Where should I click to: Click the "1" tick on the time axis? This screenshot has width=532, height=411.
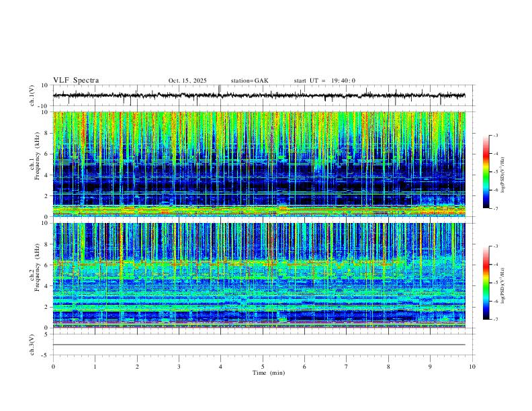point(95,367)
